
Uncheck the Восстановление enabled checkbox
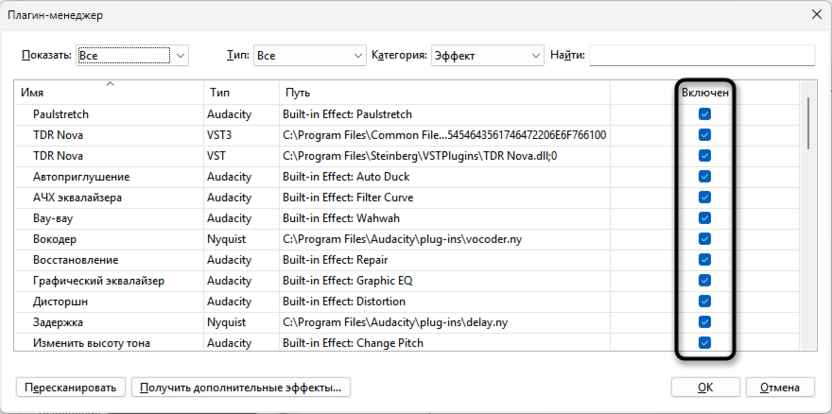[x=704, y=260]
